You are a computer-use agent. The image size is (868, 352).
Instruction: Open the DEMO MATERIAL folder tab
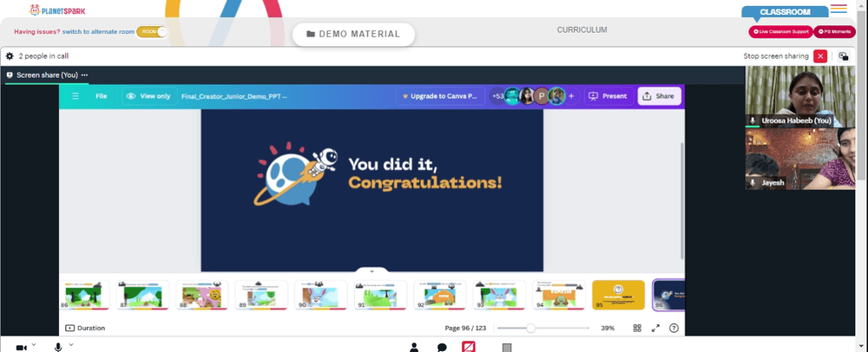pos(353,35)
